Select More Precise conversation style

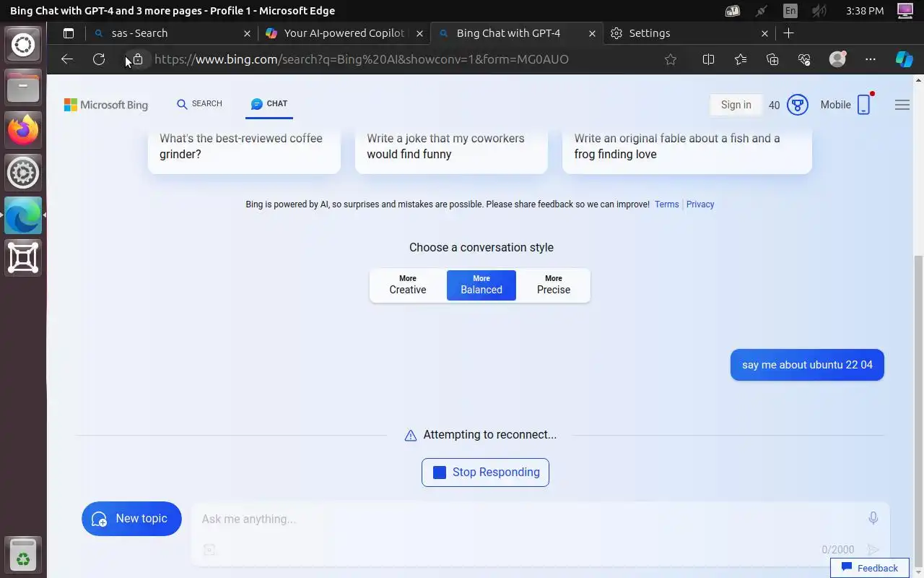(x=554, y=285)
